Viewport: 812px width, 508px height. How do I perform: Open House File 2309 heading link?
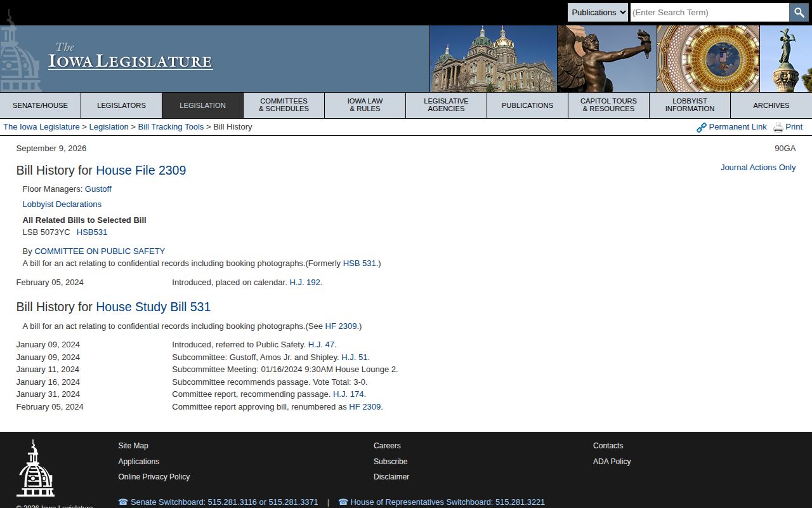141,170
